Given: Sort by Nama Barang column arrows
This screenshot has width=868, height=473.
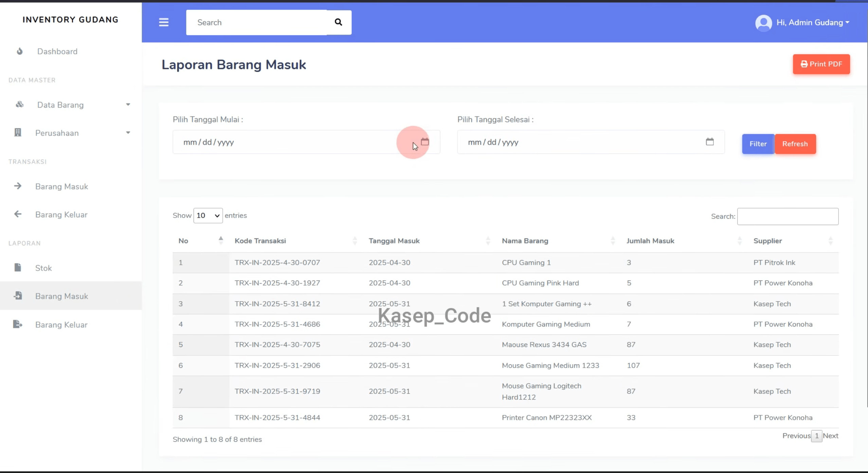Looking at the screenshot, I should pos(613,241).
